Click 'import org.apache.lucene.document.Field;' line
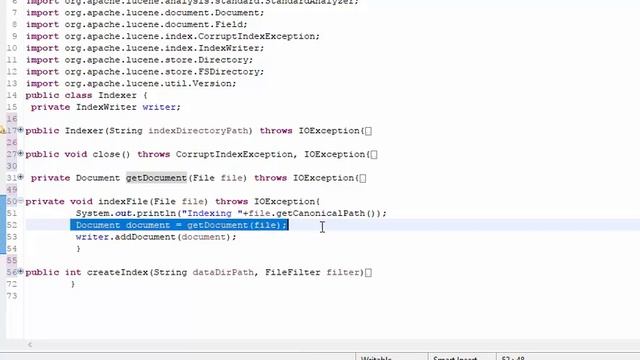This screenshot has height=360, width=640. pyautogui.click(x=137, y=24)
